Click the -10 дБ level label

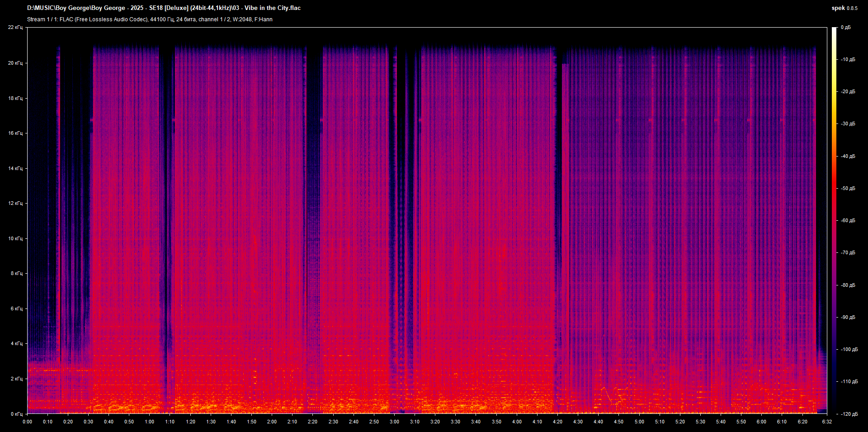point(848,60)
